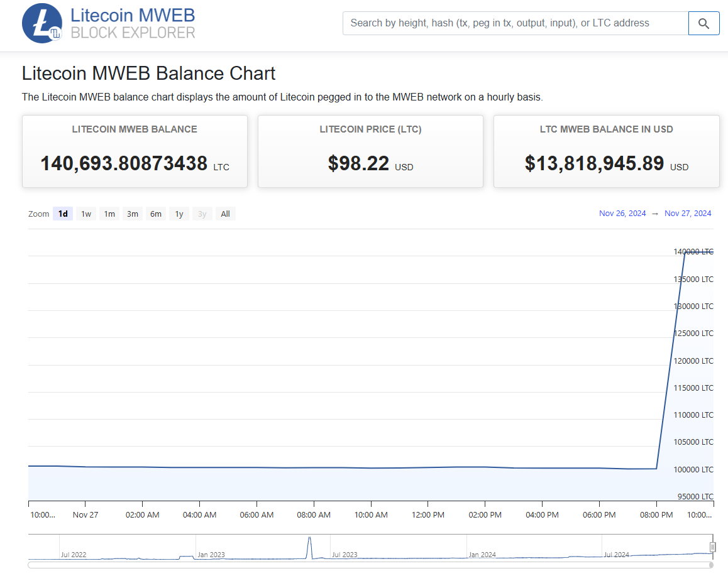The height and width of the screenshot is (576, 728).
Task: Click the Nov 26, 2024 start date
Action: point(622,214)
